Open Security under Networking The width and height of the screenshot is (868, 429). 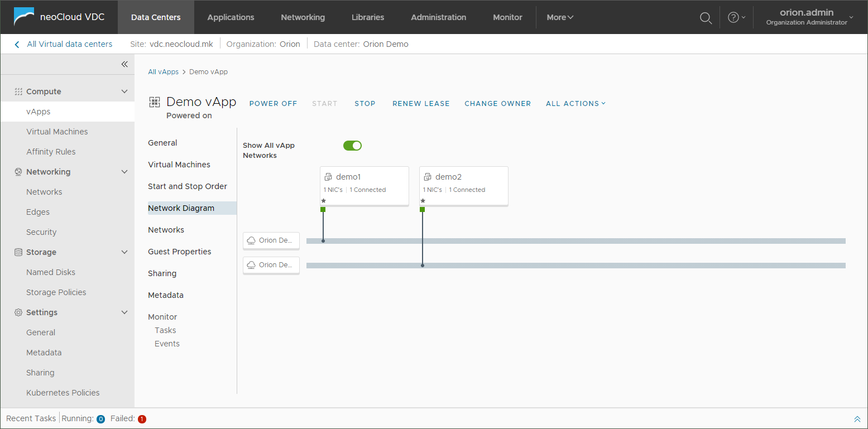tap(41, 232)
